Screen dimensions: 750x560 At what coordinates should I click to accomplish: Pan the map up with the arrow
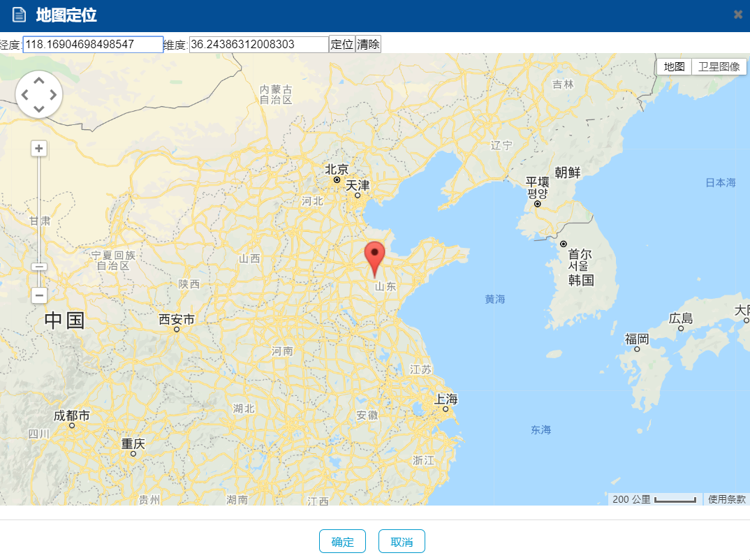38,81
